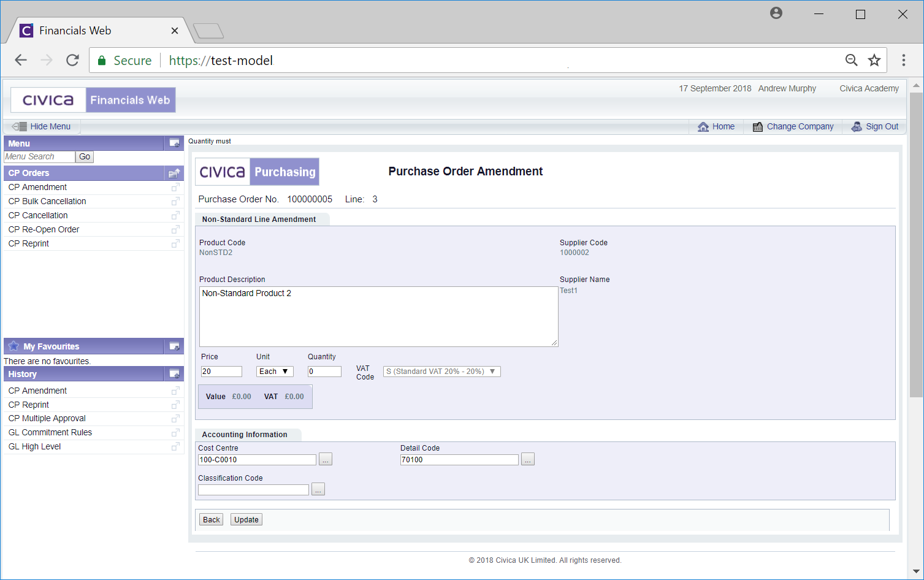Click the Hide Menu link
The height and width of the screenshot is (580, 924).
(50, 126)
